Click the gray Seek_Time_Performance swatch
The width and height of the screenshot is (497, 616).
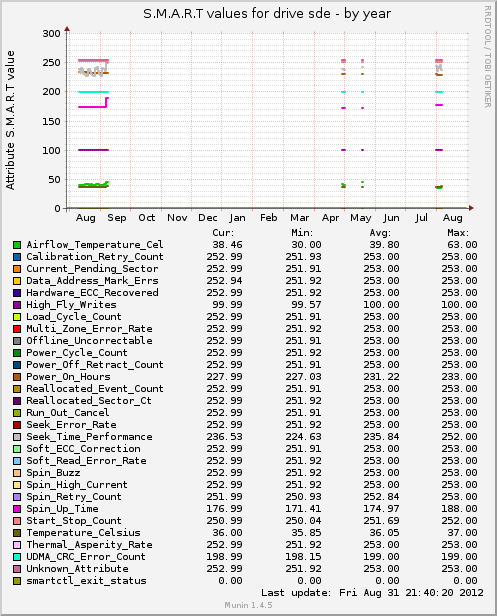point(17,437)
